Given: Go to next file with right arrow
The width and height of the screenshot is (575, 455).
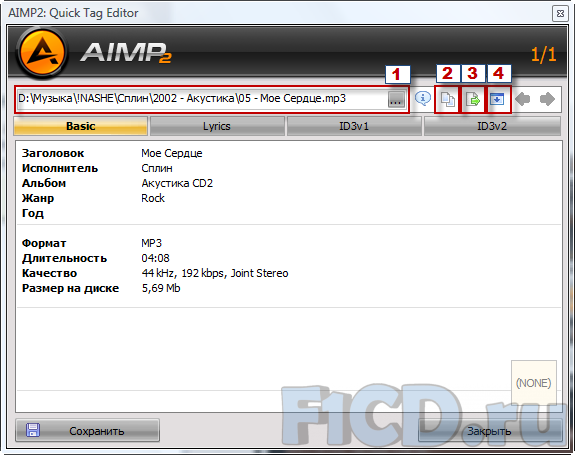Looking at the screenshot, I should point(547,99).
